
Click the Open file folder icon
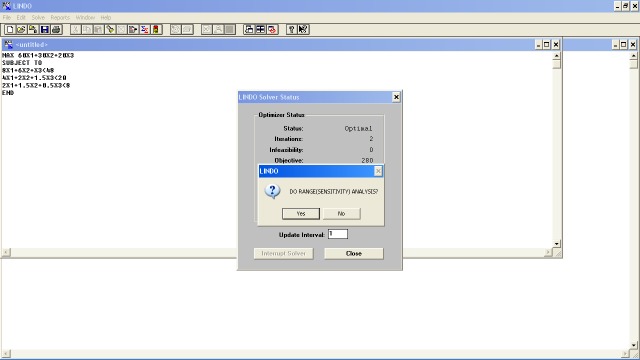pyautogui.click(x=21, y=29)
